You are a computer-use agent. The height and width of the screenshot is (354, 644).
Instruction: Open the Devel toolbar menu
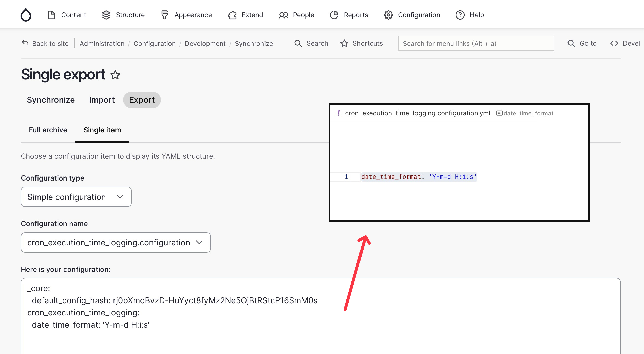pos(625,43)
